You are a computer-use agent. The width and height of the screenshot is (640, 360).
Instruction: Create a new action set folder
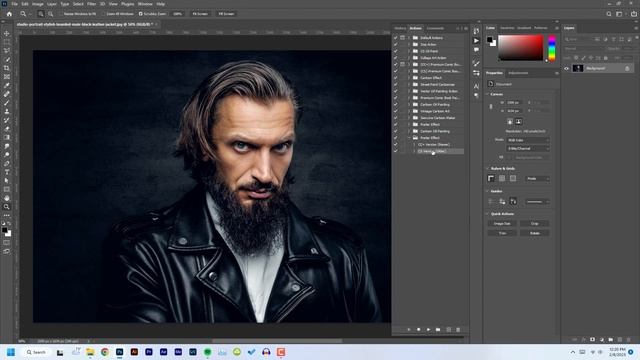(x=438, y=329)
